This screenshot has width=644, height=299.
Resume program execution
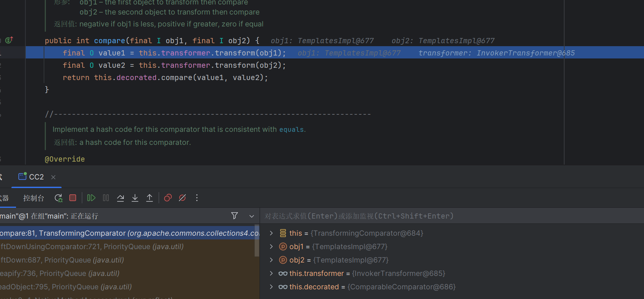pyautogui.click(x=91, y=198)
